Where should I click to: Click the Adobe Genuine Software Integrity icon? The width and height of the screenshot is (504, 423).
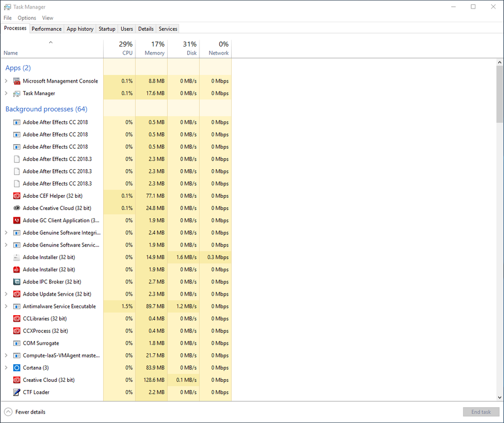click(x=17, y=233)
